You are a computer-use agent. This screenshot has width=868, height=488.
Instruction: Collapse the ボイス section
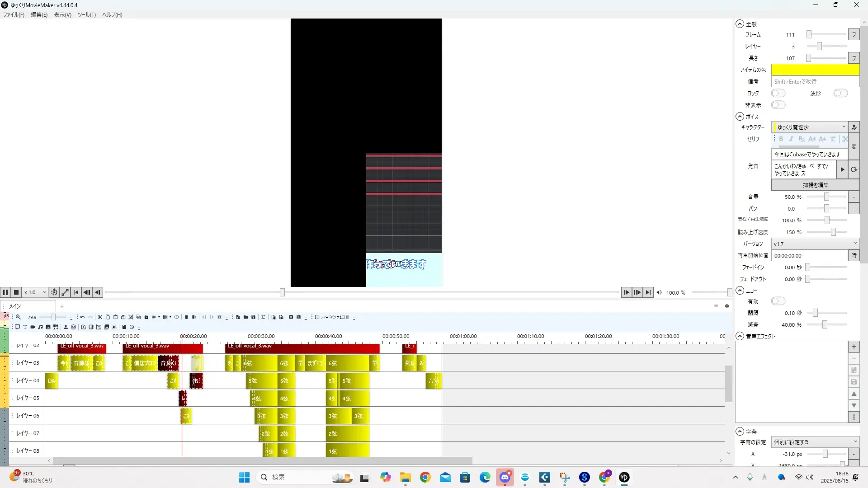740,116
